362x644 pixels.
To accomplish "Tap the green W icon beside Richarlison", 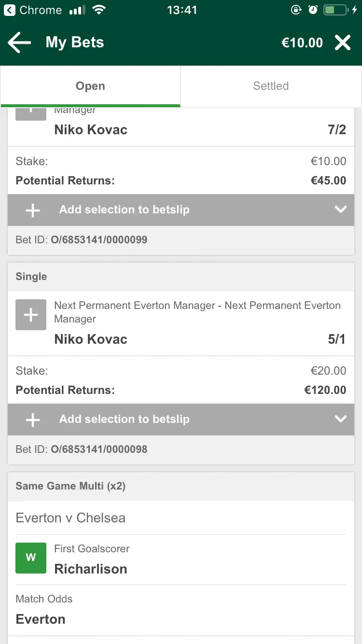I will (31, 558).
